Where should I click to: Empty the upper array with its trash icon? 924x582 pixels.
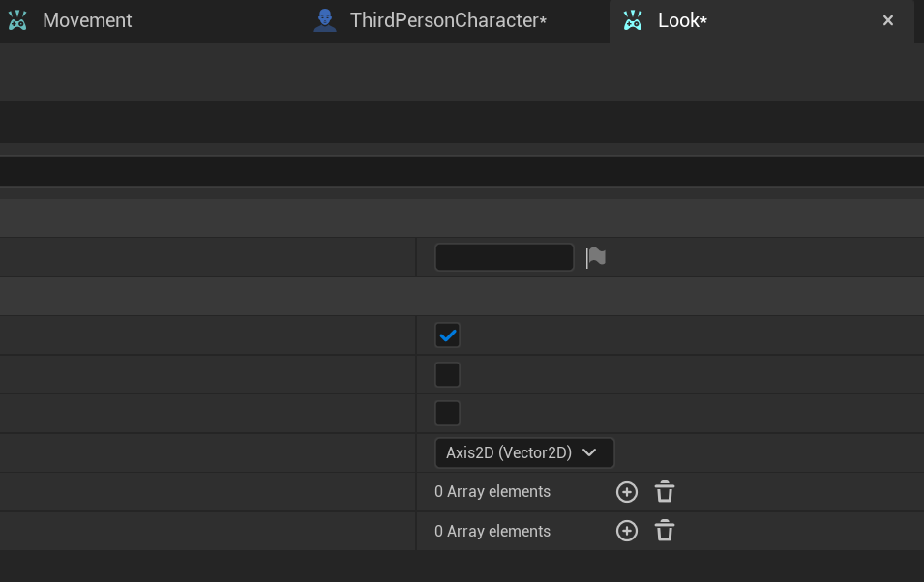point(665,492)
